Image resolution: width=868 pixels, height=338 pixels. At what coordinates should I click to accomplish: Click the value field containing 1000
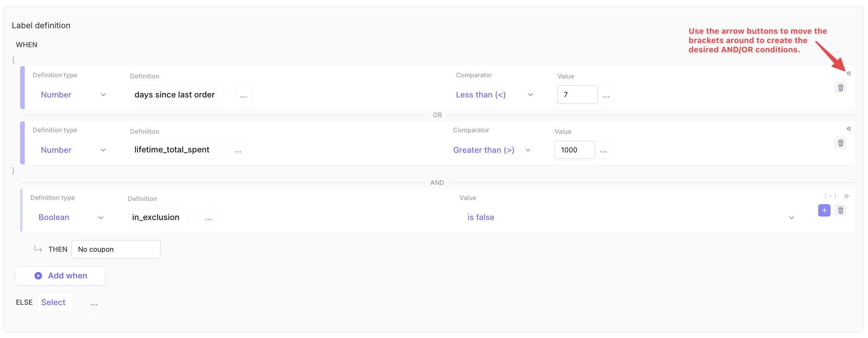point(575,150)
